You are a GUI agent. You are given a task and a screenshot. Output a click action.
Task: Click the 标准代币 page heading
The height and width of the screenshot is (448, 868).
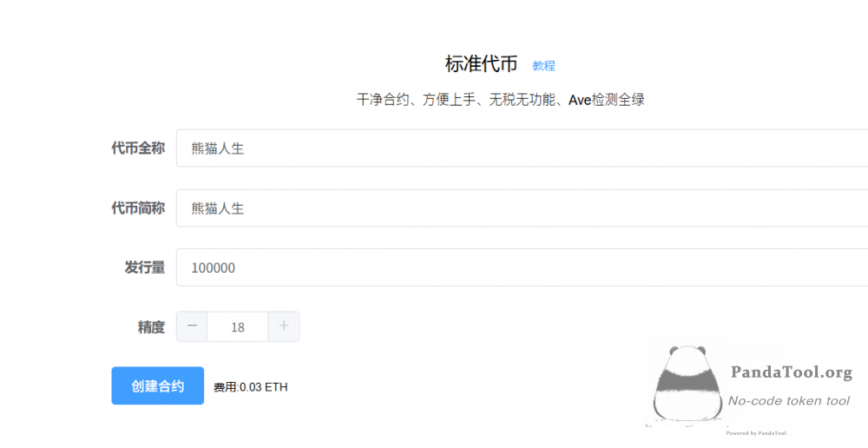click(481, 64)
